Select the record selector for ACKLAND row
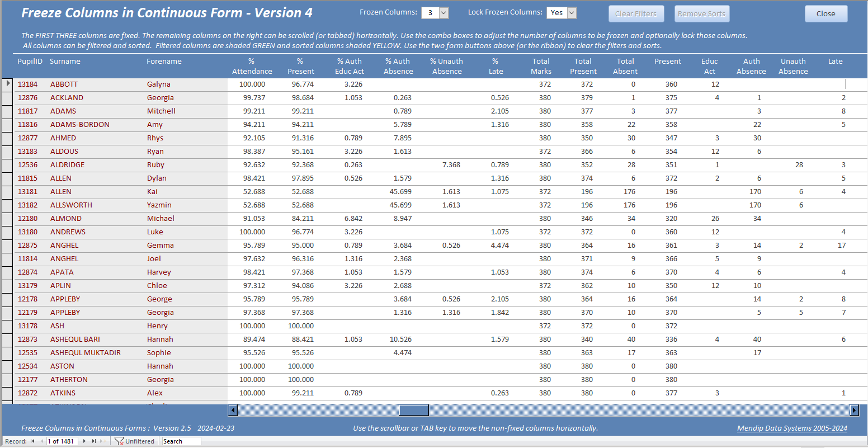This screenshot has width=868, height=448. point(7,98)
